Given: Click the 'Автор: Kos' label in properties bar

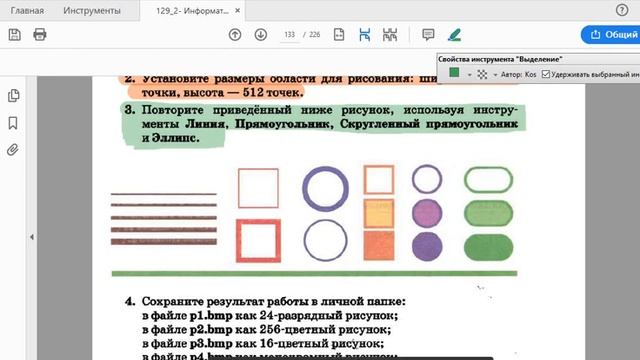Looking at the screenshot, I should click(518, 75).
